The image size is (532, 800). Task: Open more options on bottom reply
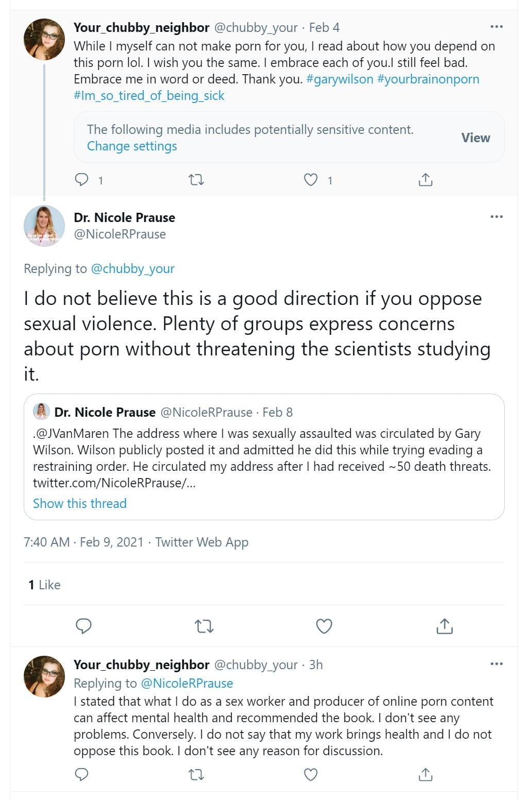(x=496, y=664)
